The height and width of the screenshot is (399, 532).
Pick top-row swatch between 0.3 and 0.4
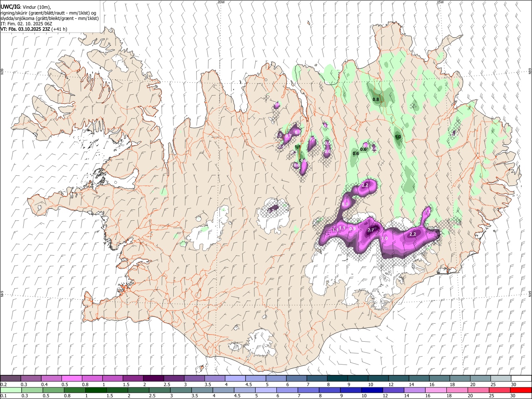coord(31,379)
